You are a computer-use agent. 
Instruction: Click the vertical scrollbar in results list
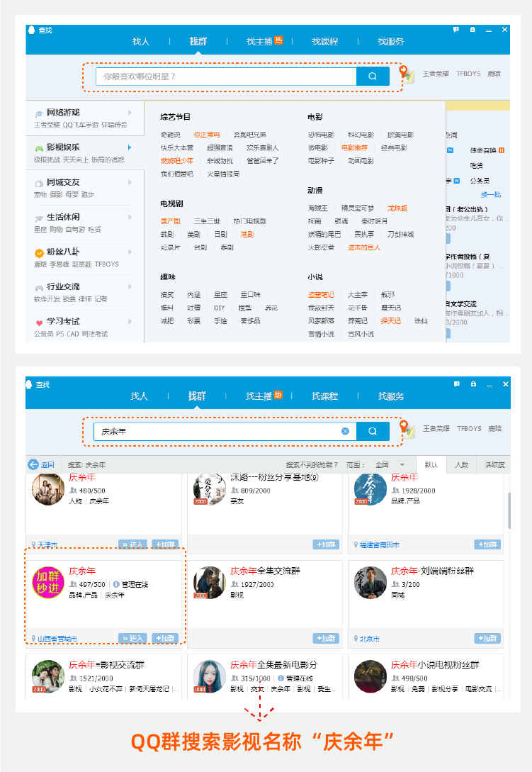pyautogui.click(x=509, y=510)
